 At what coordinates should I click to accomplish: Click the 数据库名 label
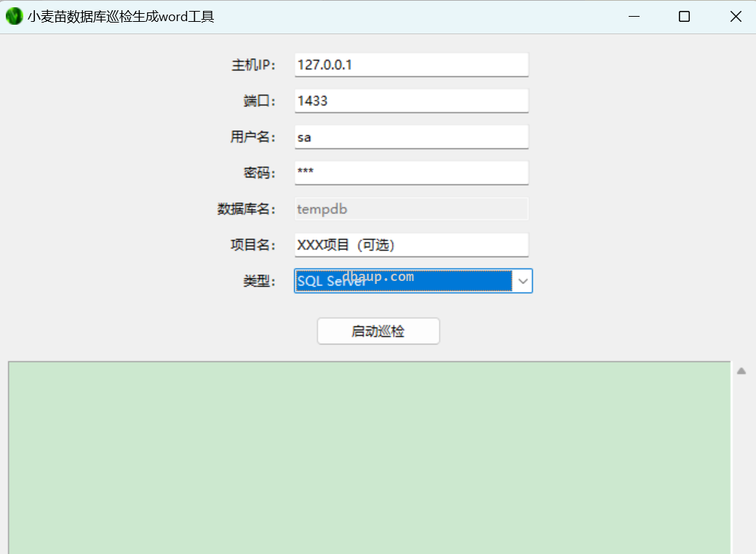tap(247, 209)
